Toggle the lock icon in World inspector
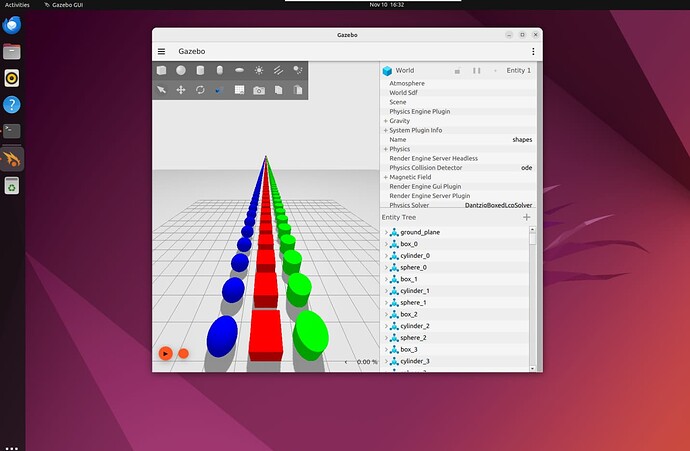 (457, 71)
